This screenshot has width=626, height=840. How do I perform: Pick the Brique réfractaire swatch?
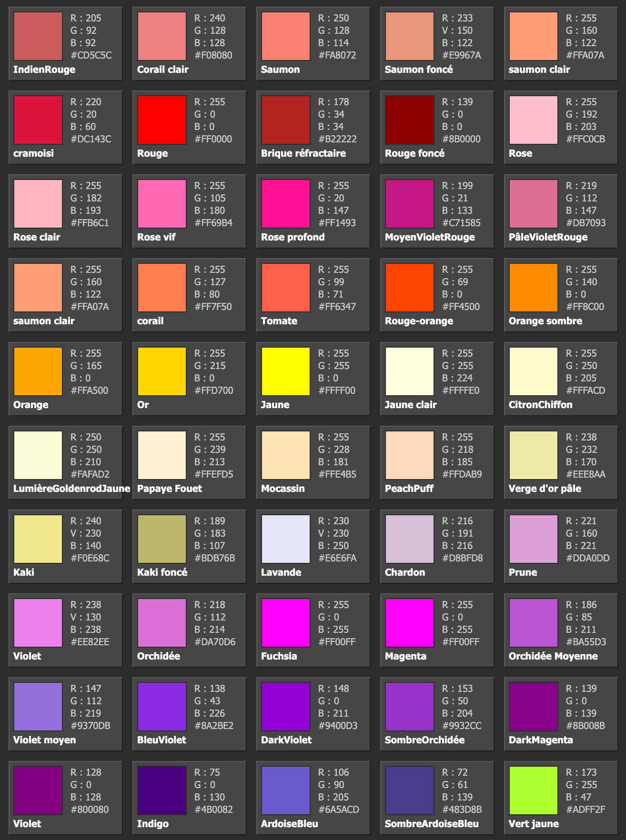point(286,120)
